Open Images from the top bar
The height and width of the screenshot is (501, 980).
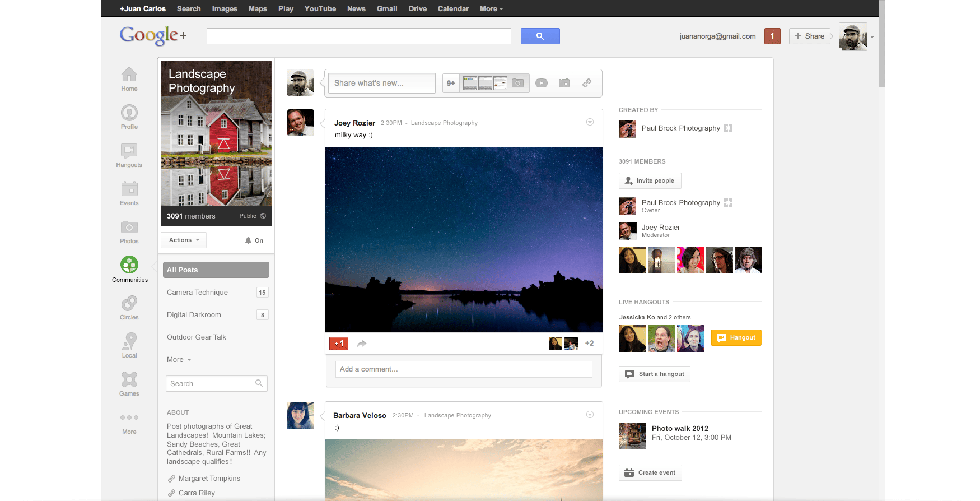click(x=225, y=8)
